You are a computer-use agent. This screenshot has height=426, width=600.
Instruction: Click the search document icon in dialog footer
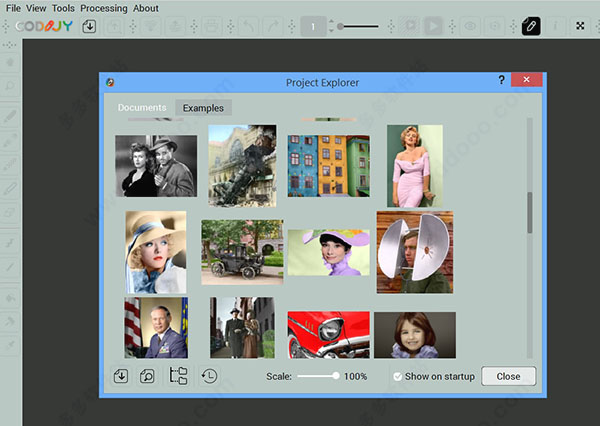[x=147, y=376]
